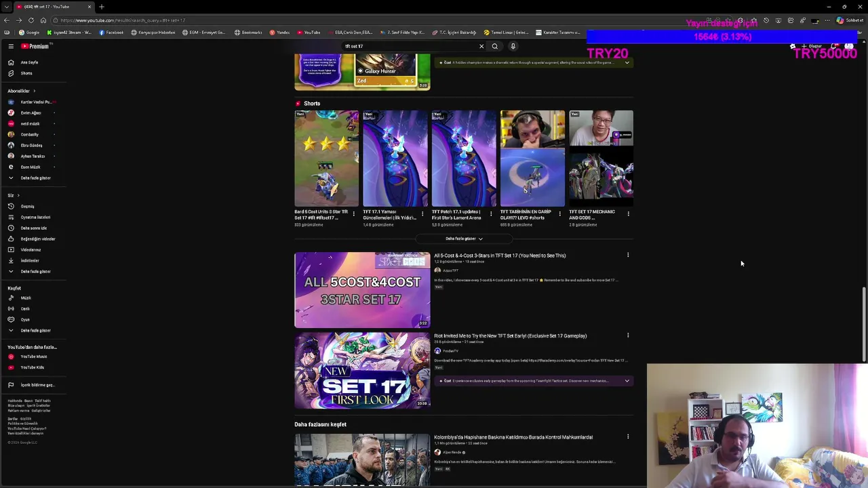Open Ebru Gündeş subscription channel
868x488 pixels.
tap(31, 145)
